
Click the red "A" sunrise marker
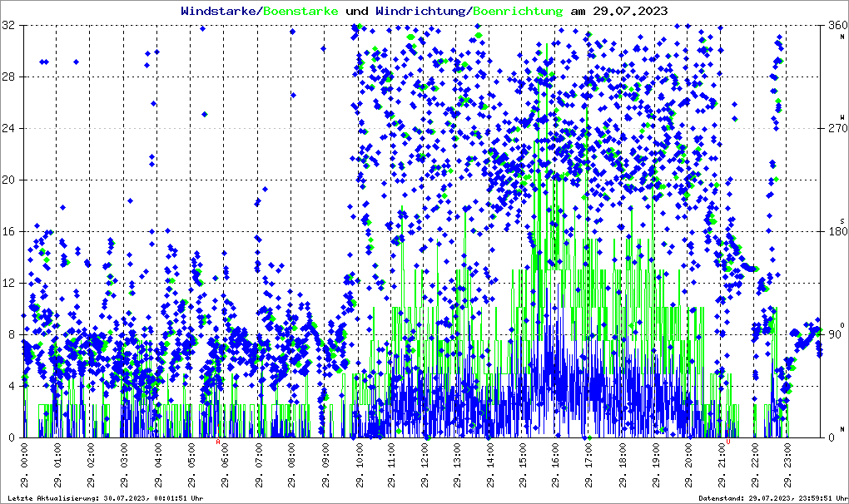[218, 442]
